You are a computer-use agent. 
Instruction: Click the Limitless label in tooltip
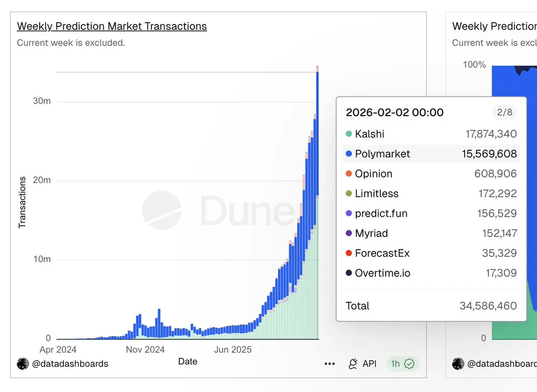pos(377,194)
